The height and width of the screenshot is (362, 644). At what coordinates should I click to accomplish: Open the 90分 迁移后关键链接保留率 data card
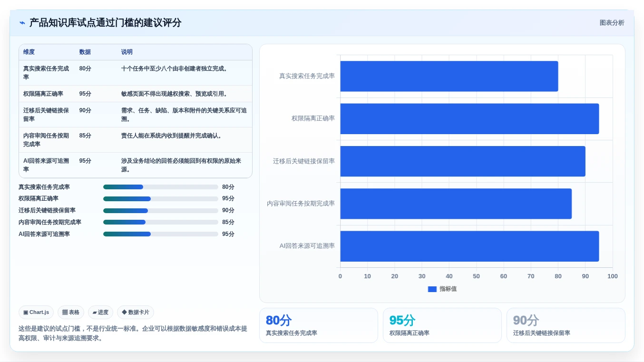(566, 325)
